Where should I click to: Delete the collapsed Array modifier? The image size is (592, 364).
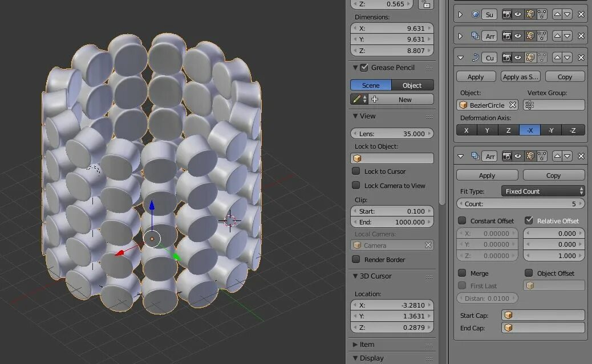pyautogui.click(x=581, y=36)
